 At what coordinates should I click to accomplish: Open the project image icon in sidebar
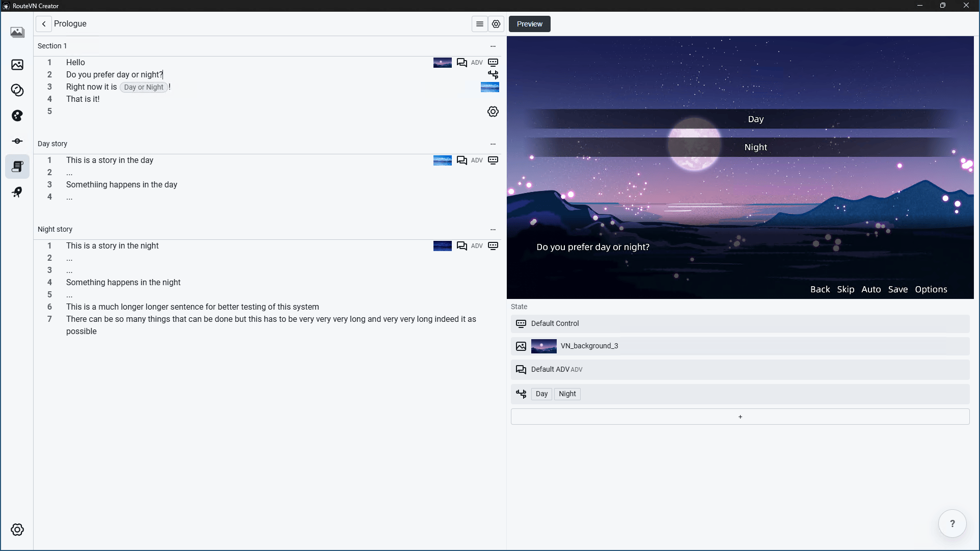point(17,32)
